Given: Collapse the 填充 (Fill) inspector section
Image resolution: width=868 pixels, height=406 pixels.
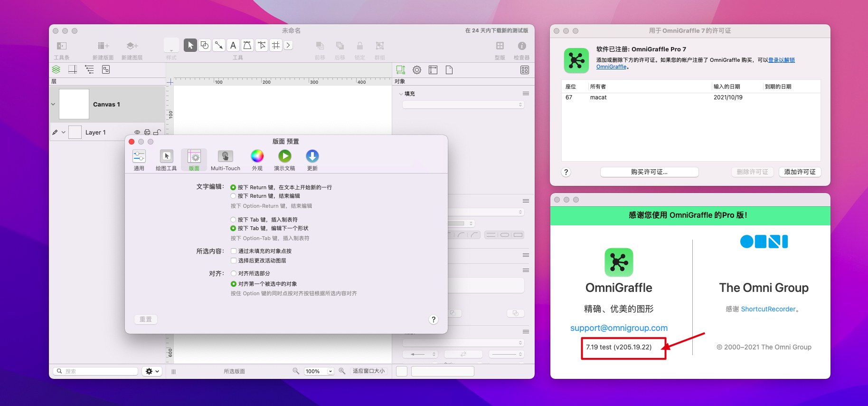Looking at the screenshot, I should (x=401, y=94).
